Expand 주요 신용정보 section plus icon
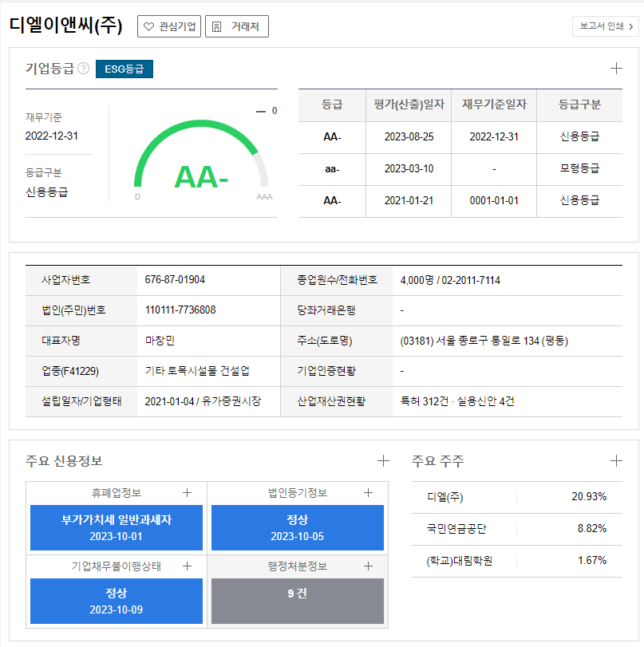The width and height of the screenshot is (644, 647). [x=383, y=460]
